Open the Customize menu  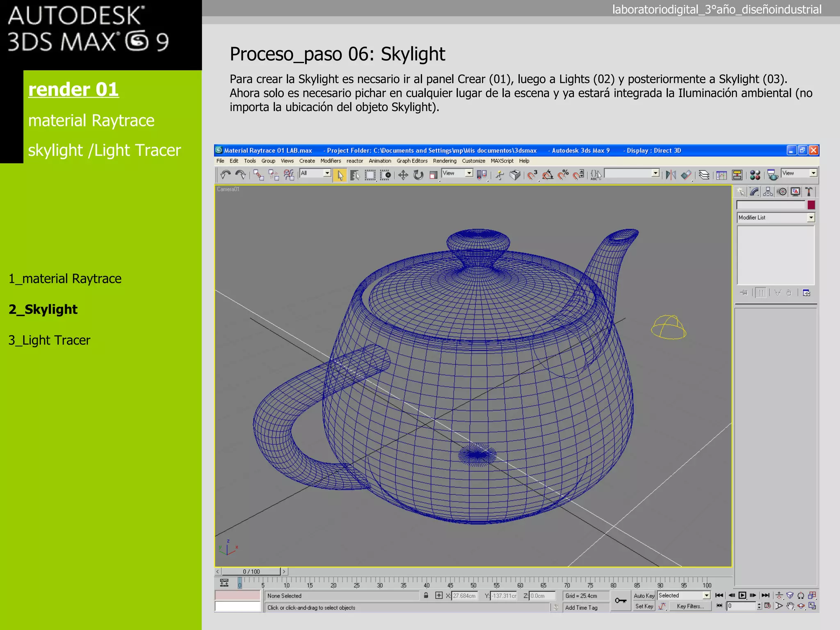(x=473, y=161)
